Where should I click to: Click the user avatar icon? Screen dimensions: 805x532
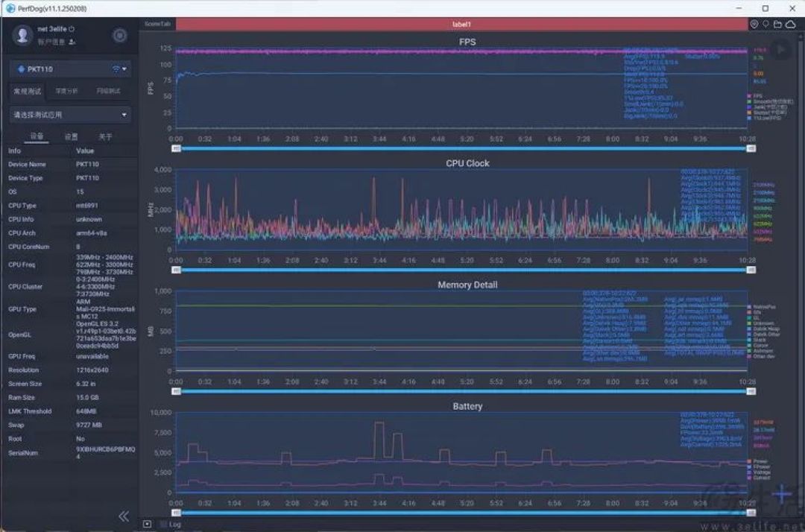(22, 36)
